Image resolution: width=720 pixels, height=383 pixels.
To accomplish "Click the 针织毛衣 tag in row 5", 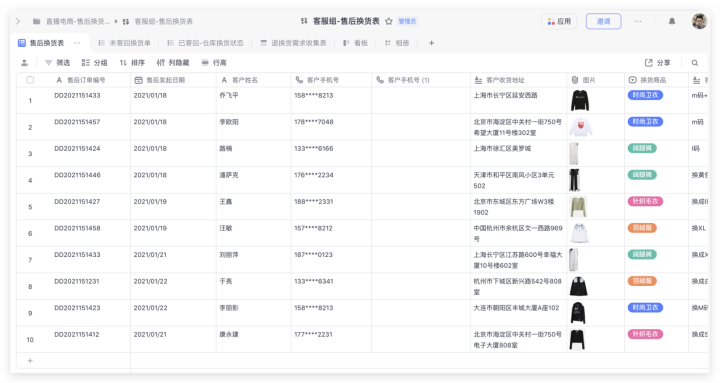I will tap(645, 201).
